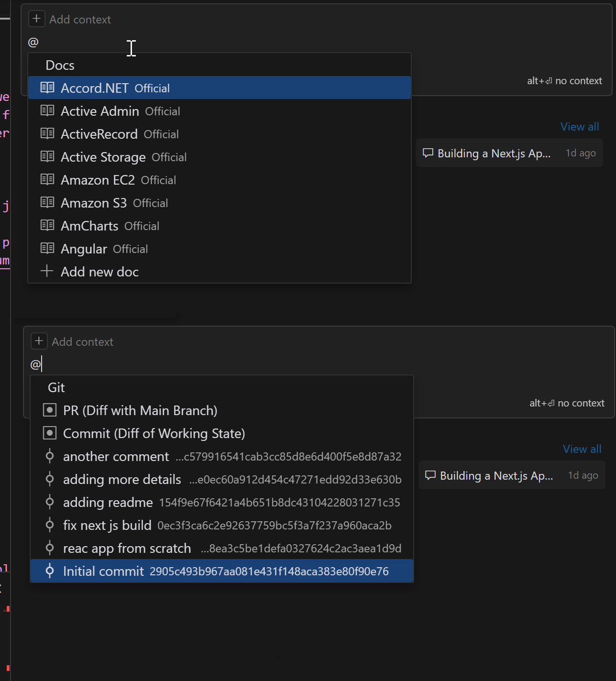Open upper Building a Next.js Ap... chat
This screenshot has height=681, width=616.
tap(509, 153)
